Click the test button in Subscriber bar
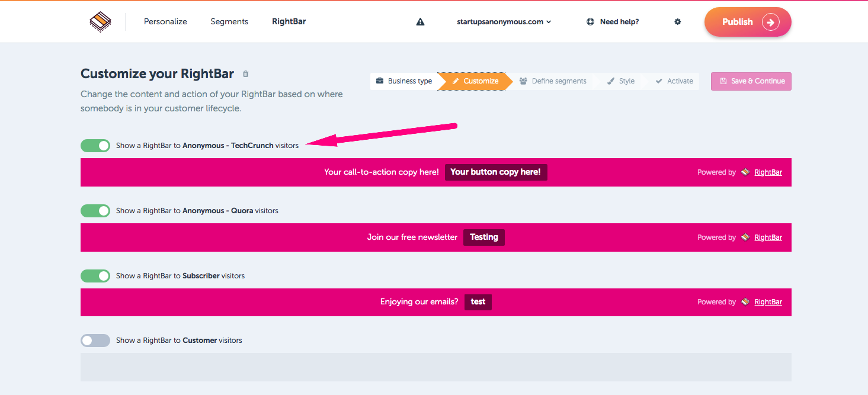The height and width of the screenshot is (395, 868). 478,302
